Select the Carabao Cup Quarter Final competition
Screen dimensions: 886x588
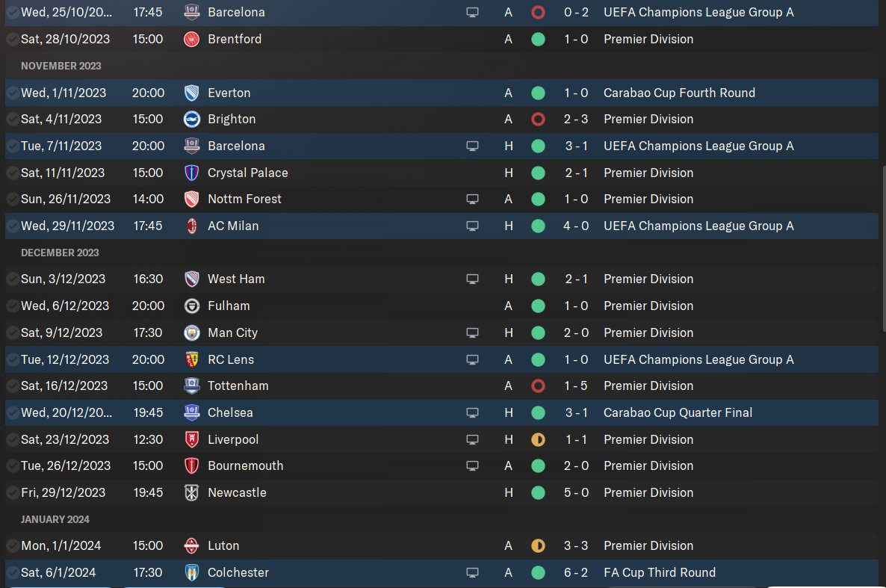678,412
